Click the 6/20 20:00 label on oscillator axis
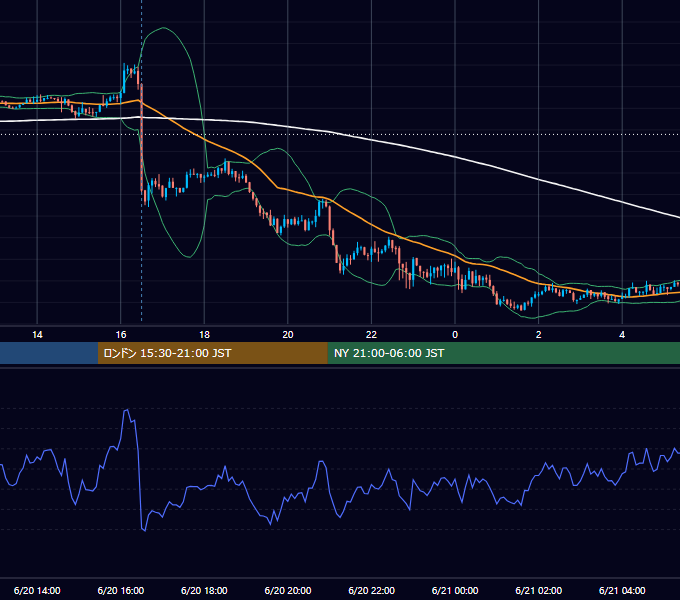Image resolution: width=680 pixels, height=600 pixels. 288,590
